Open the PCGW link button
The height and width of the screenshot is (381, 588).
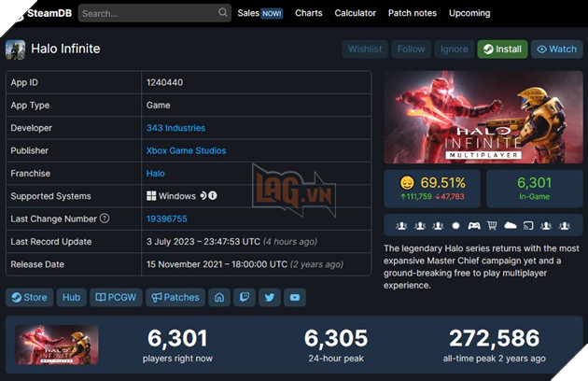click(116, 297)
